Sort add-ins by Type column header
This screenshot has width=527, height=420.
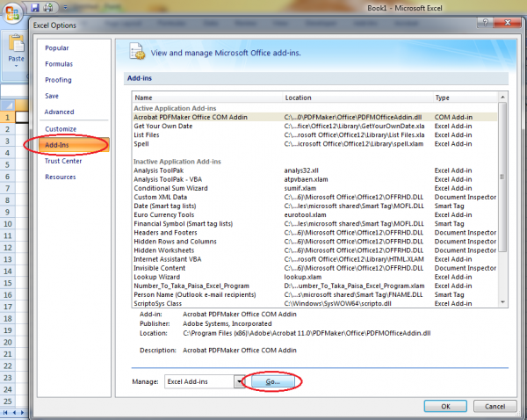pos(466,98)
